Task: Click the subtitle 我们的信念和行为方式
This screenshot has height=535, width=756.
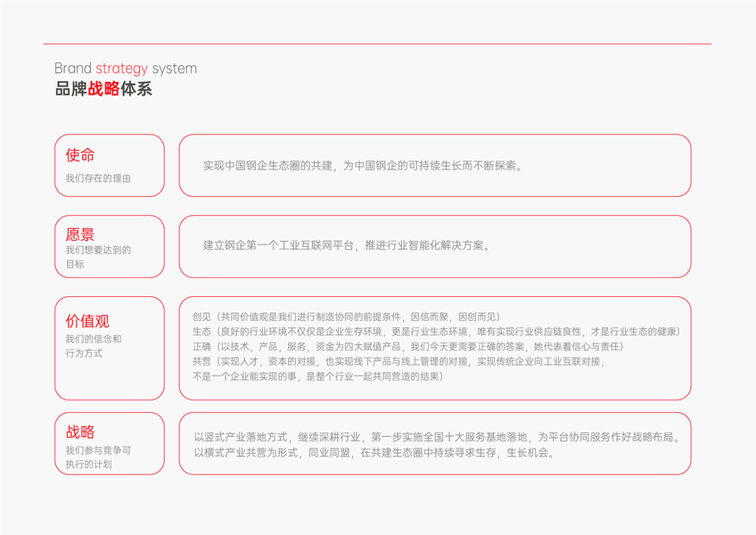Action: pyautogui.click(x=94, y=346)
